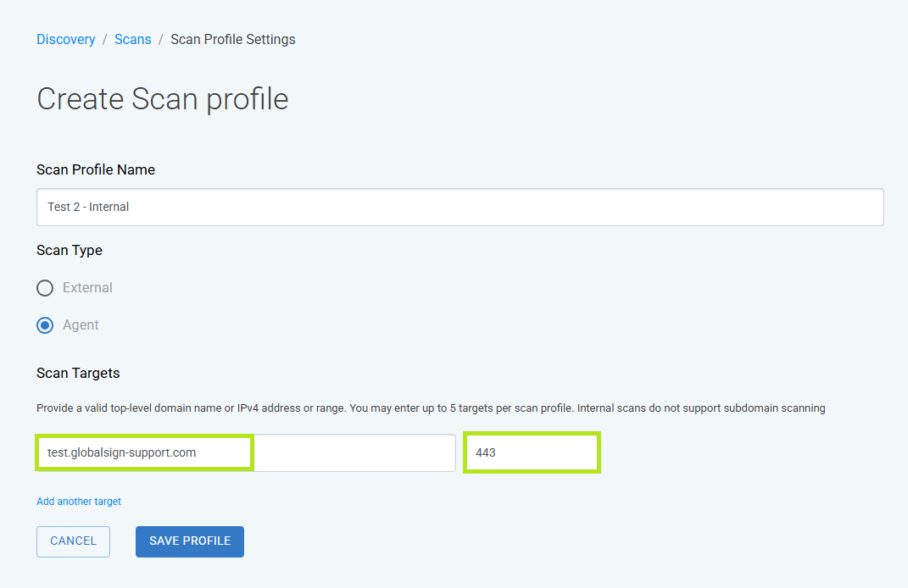
Task: Click the SAVE PROFILE button
Action: pos(190,541)
